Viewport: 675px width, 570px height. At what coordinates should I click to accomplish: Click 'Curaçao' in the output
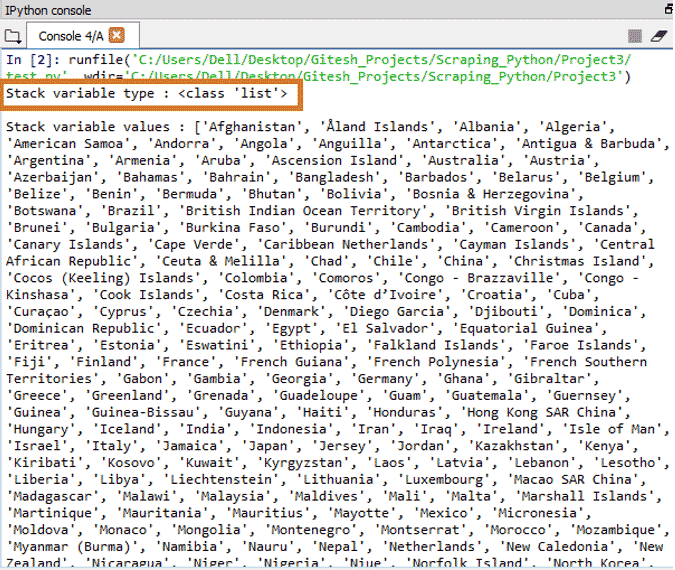[41, 312]
